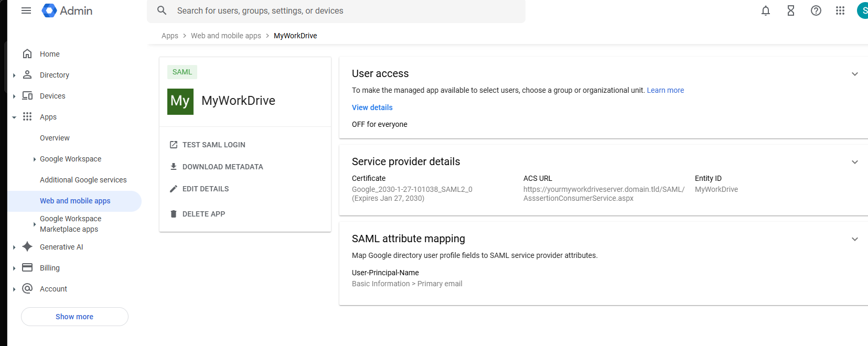The height and width of the screenshot is (346, 868).
Task: Click TEST SAML LOGIN button
Action: point(213,145)
